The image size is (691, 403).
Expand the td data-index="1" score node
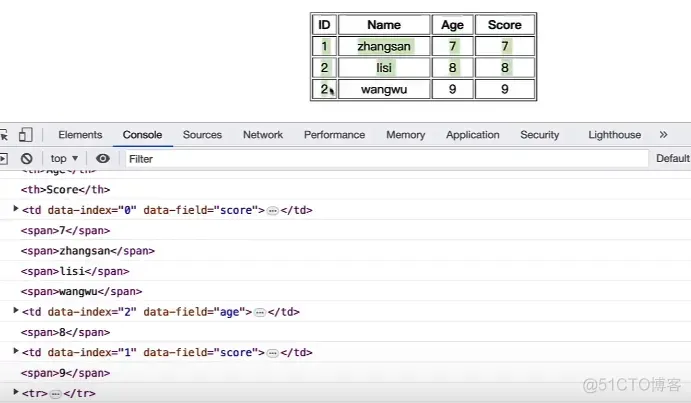(x=16, y=351)
